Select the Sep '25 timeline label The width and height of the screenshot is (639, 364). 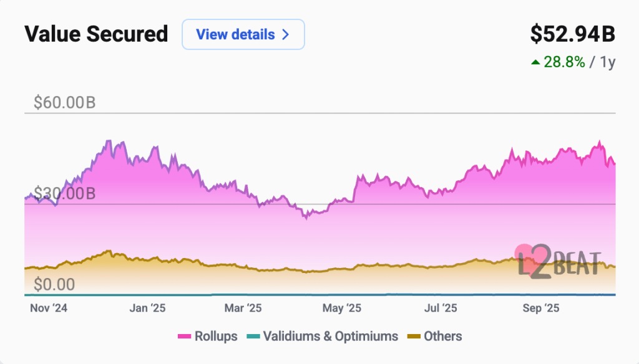point(540,308)
